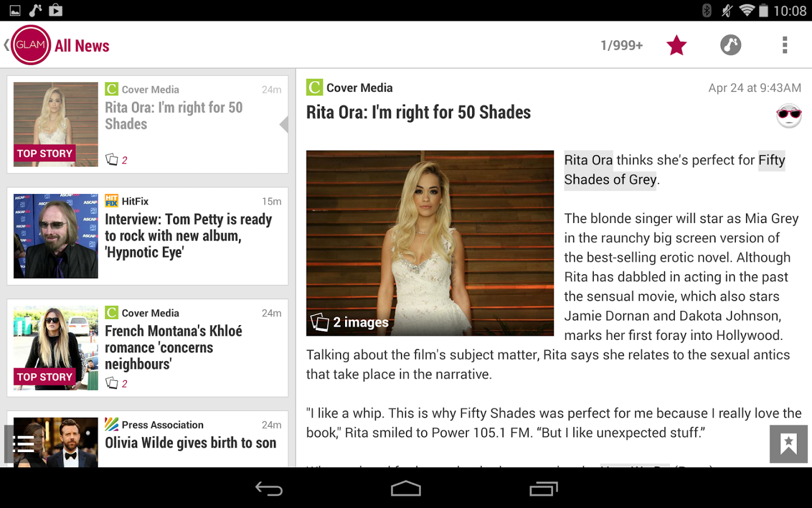812x508 pixels.
Task: Tap 'Cover Media' source name in article header
Action: 359,87
